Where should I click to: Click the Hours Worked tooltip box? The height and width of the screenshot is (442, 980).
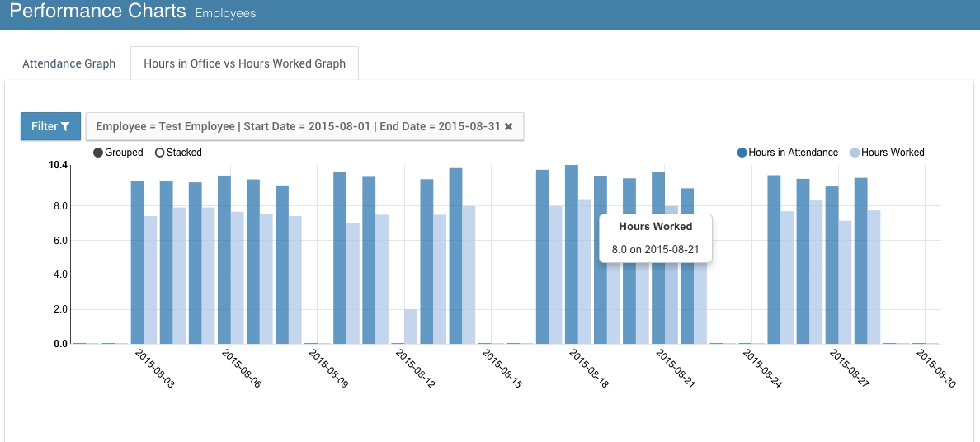coord(655,237)
